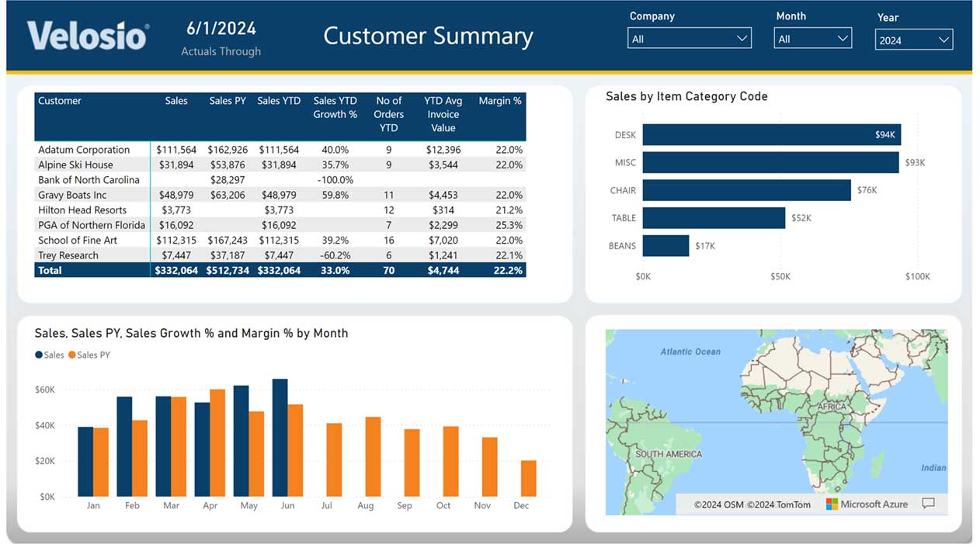
Task: Select the TABLE category bar
Action: [x=714, y=218]
